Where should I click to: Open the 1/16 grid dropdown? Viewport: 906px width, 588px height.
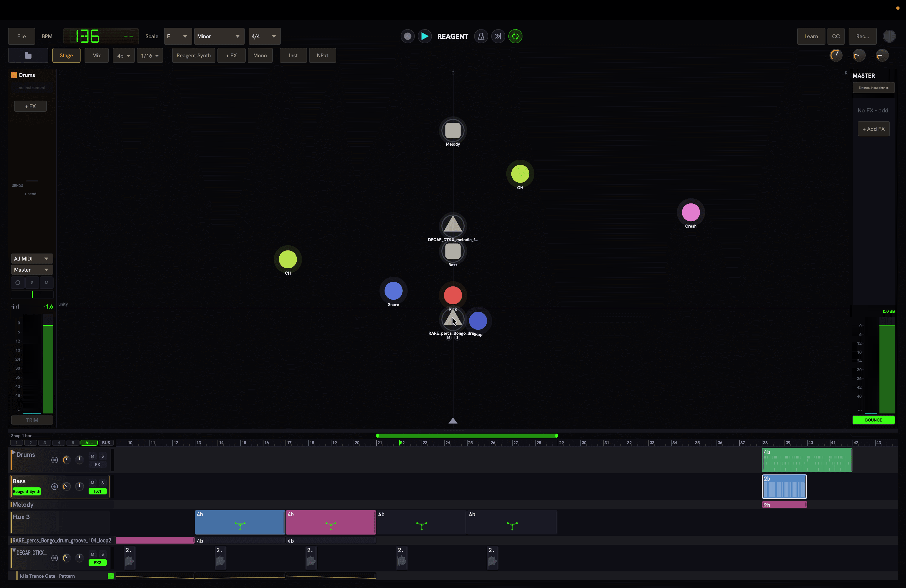150,56
